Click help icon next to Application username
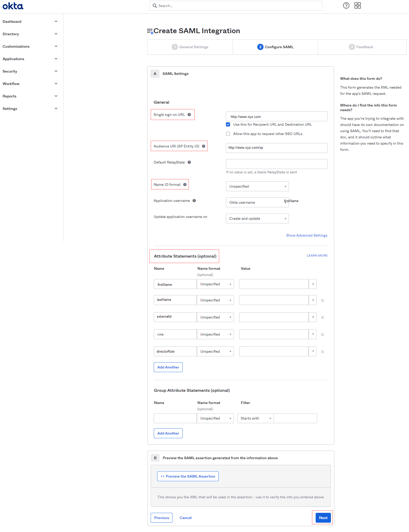The image size is (409, 532). 194,201
